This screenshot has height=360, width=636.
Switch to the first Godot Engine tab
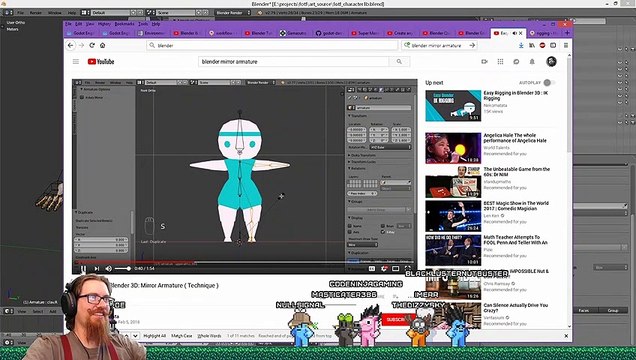click(x=80, y=33)
